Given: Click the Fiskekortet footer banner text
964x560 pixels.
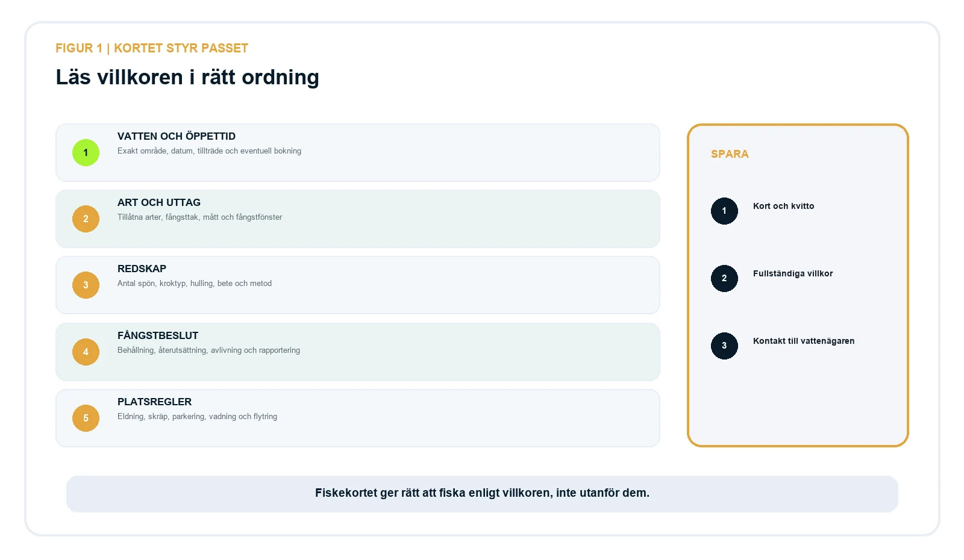Looking at the screenshot, I should [482, 493].
